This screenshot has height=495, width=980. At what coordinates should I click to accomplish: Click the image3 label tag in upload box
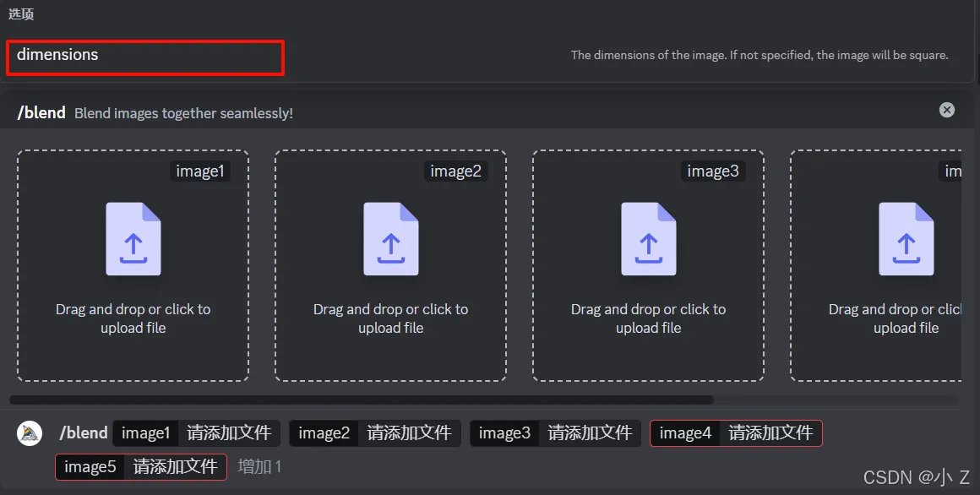712,171
